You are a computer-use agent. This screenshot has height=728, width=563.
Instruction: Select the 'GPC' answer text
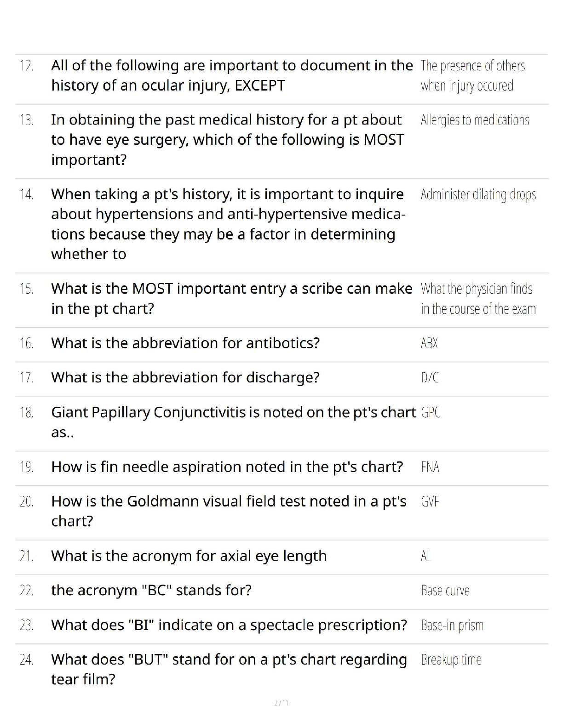click(431, 413)
